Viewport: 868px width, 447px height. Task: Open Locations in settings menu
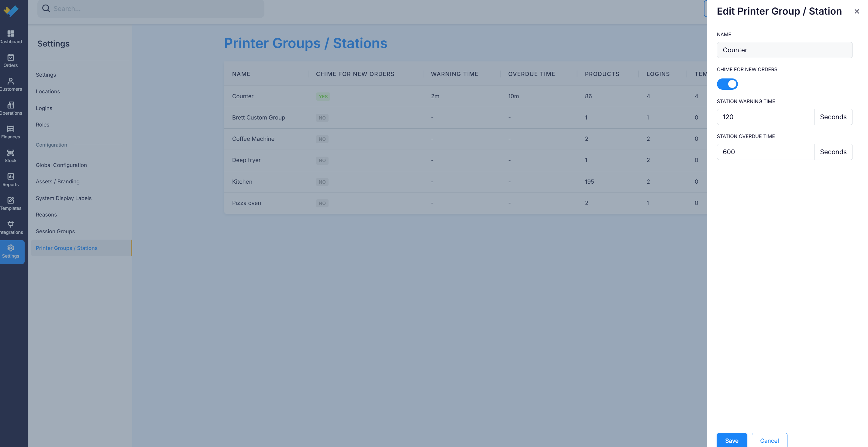click(x=48, y=91)
